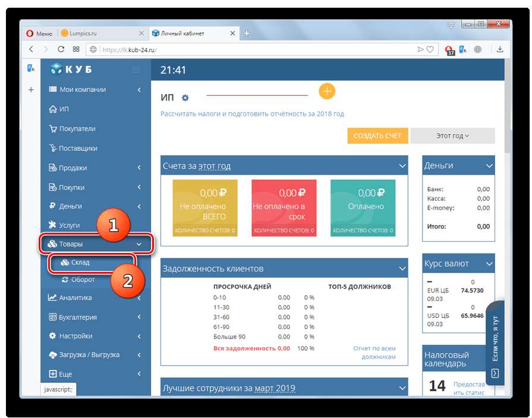The width and height of the screenshot is (532, 418).
Task: Collapse the Деньги panel chevron
Action: [x=489, y=166]
